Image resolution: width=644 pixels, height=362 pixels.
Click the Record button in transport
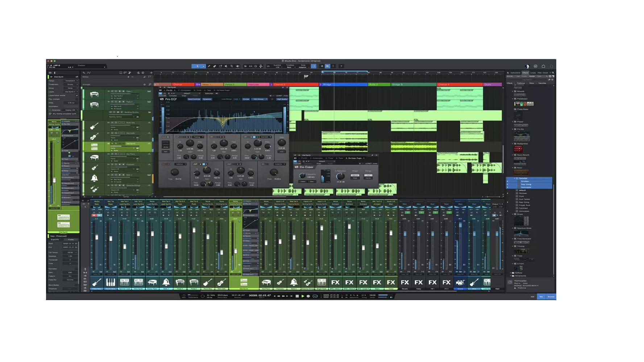[308, 296]
